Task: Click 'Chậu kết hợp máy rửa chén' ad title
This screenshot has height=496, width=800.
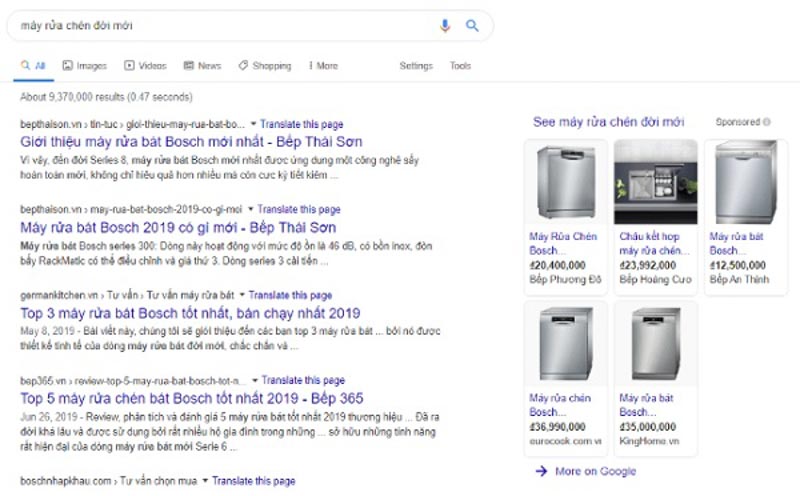Action: point(655,243)
